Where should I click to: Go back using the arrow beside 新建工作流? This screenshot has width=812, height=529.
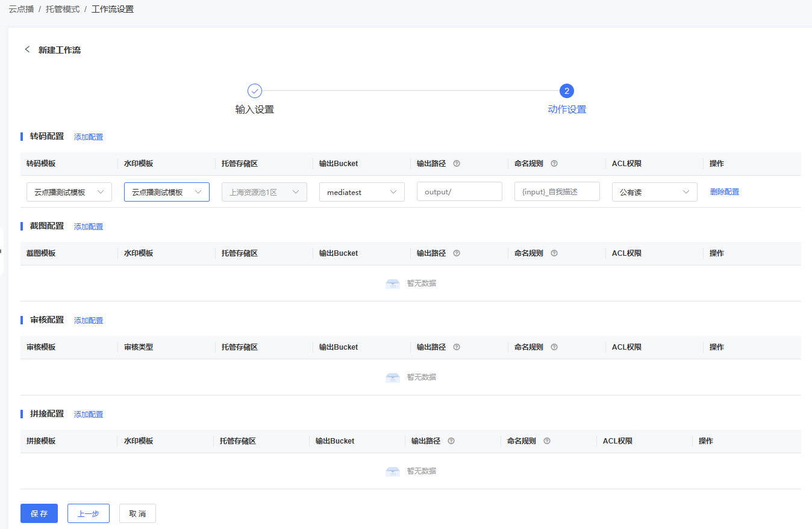pyautogui.click(x=27, y=49)
